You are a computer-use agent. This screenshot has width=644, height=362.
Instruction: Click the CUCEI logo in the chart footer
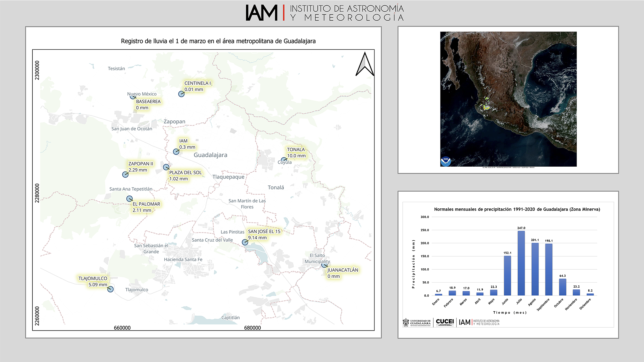(445, 322)
